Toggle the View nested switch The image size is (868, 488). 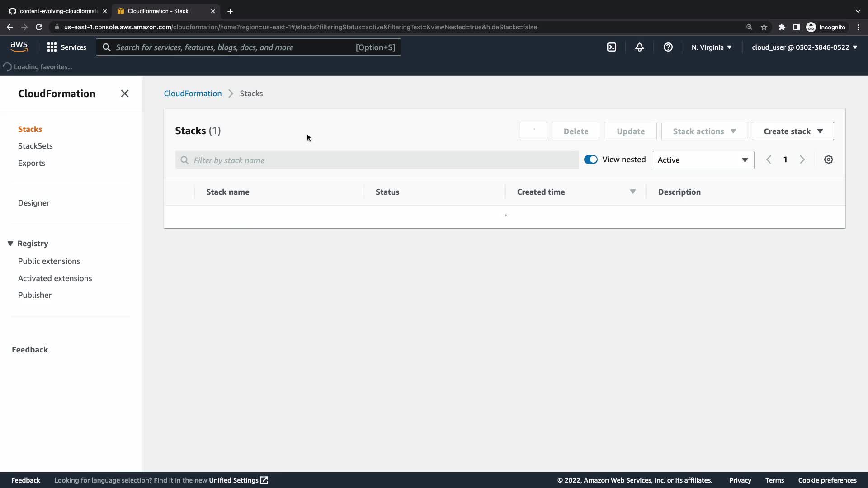590,160
